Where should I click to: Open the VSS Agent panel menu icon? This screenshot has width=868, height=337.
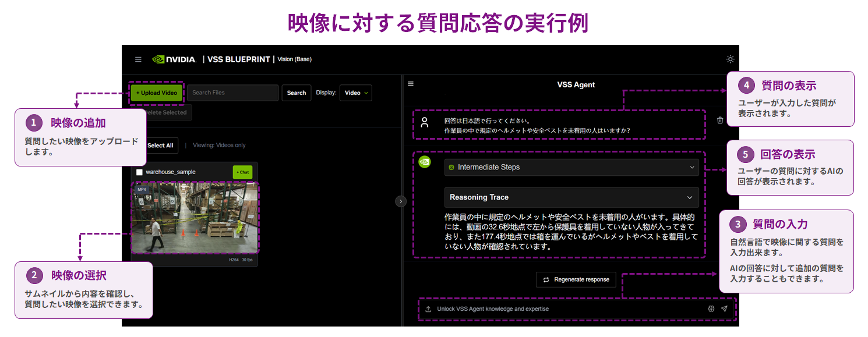(411, 84)
